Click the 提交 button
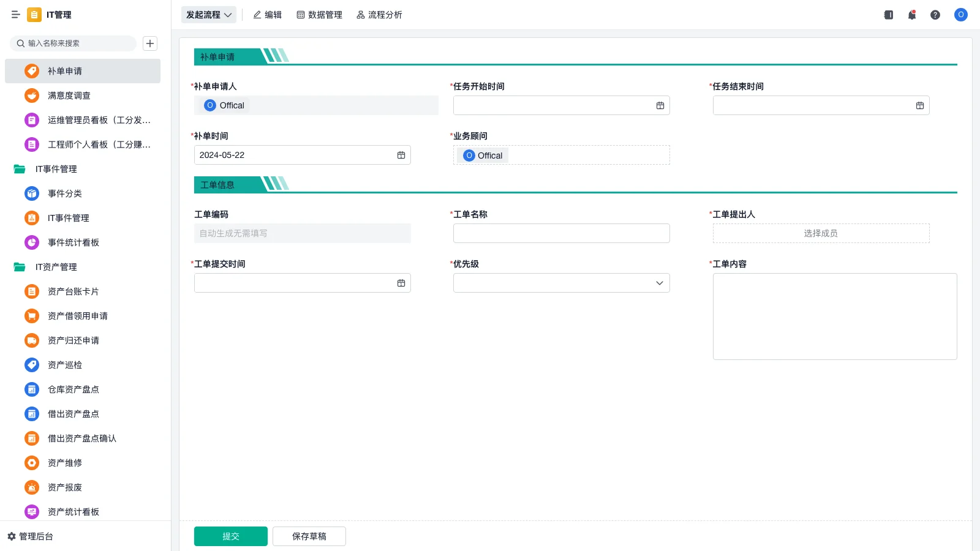Image resolution: width=980 pixels, height=551 pixels. tap(231, 536)
